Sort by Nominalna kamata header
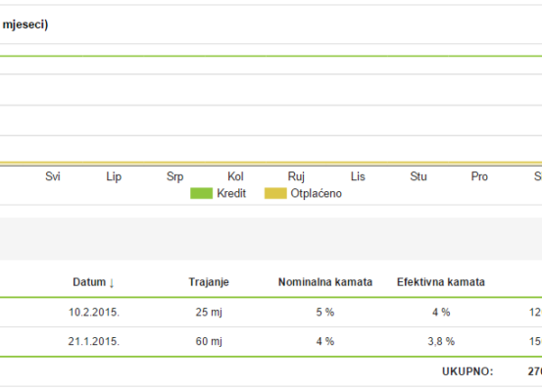Screen dimensions: 542x392 [325, 282]
